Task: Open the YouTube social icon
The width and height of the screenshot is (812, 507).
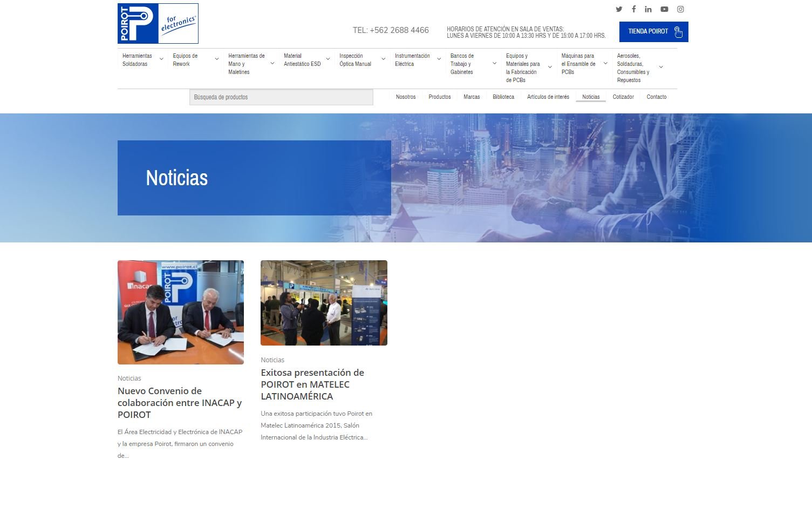Action: click(664, 9)
